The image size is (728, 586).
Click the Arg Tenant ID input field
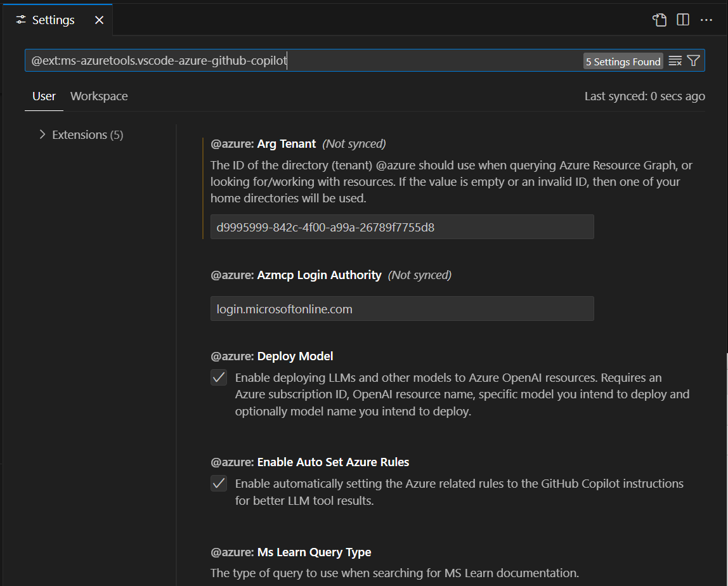[402, 226]
